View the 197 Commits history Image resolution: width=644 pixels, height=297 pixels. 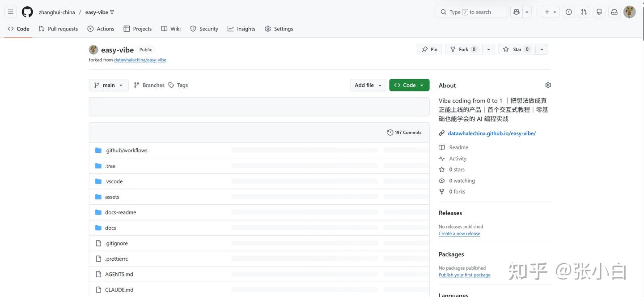click(404, 133)
